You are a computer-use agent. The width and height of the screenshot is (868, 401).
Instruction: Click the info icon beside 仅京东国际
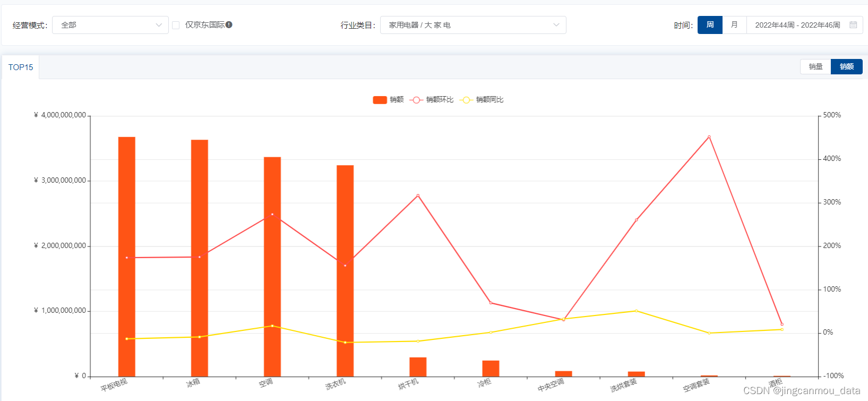pyautogui.click(x=229, y=24)
